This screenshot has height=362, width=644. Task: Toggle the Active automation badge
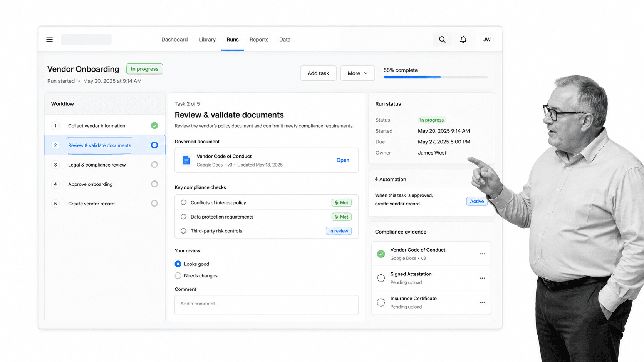[x=477, y=201]
